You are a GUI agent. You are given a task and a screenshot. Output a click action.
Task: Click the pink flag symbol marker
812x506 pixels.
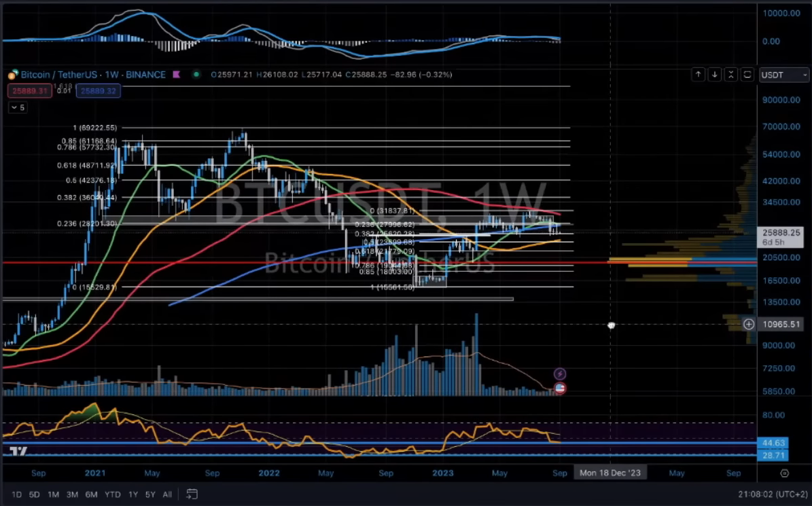[177, 75]
